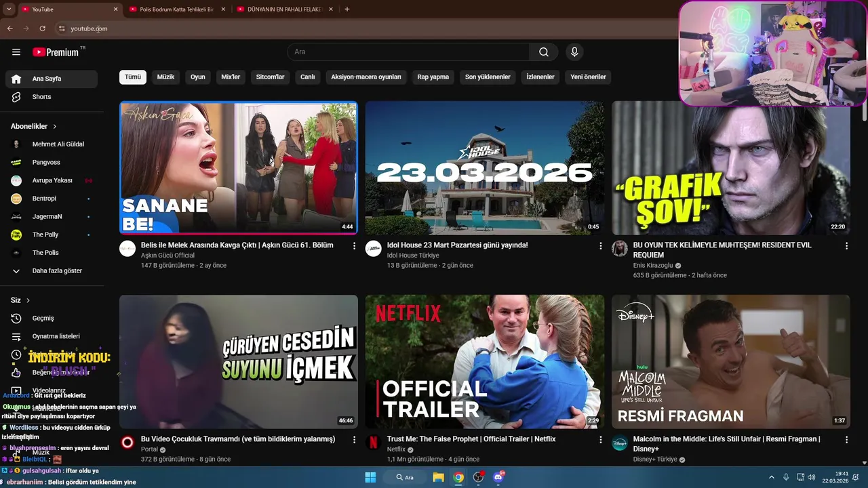Select the Sitcom'lar filter chip

click(270, 77)
